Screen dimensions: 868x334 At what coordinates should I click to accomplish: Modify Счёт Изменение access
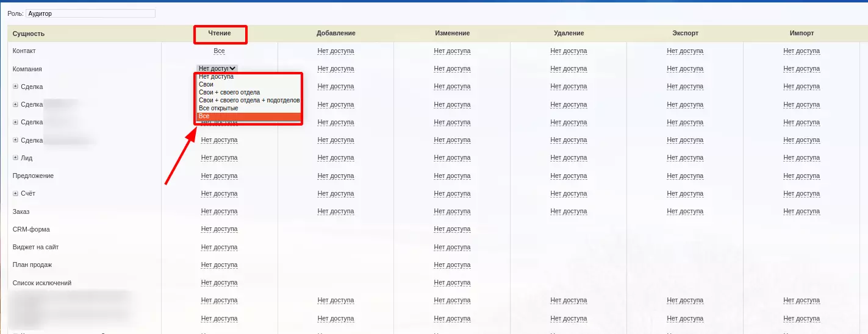452,194
